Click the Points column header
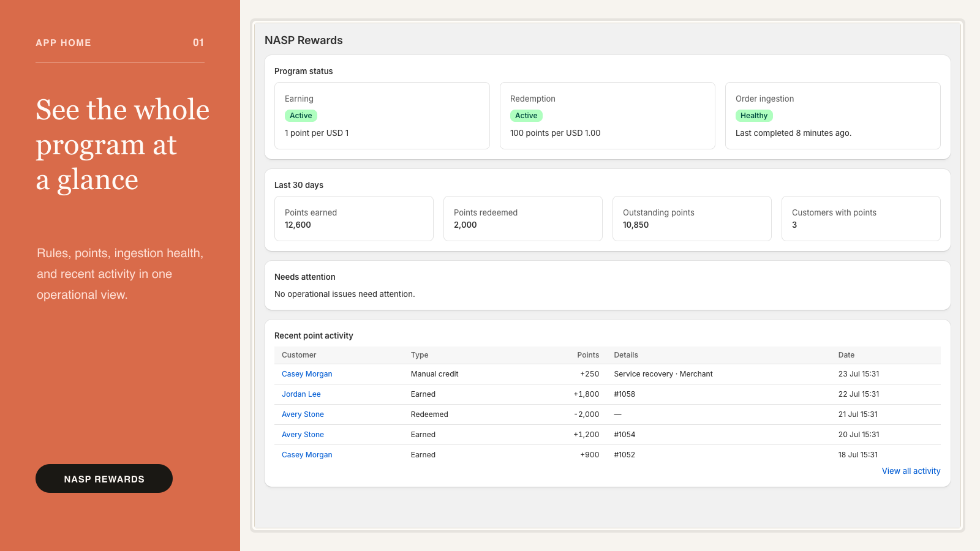The image size is (980, 551). pos(588,355)
